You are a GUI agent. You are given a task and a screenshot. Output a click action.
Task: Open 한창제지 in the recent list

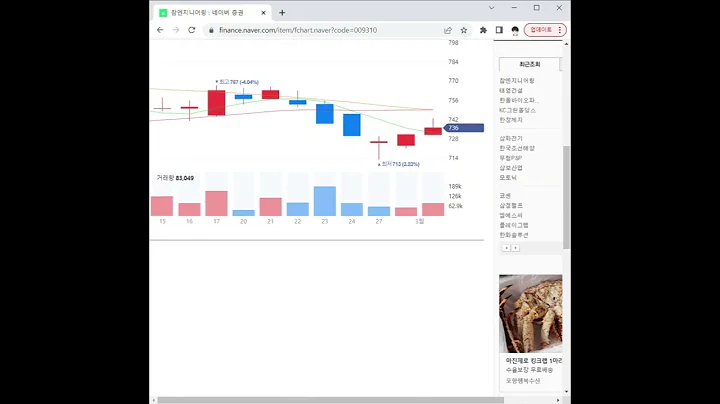pos(511,120)
